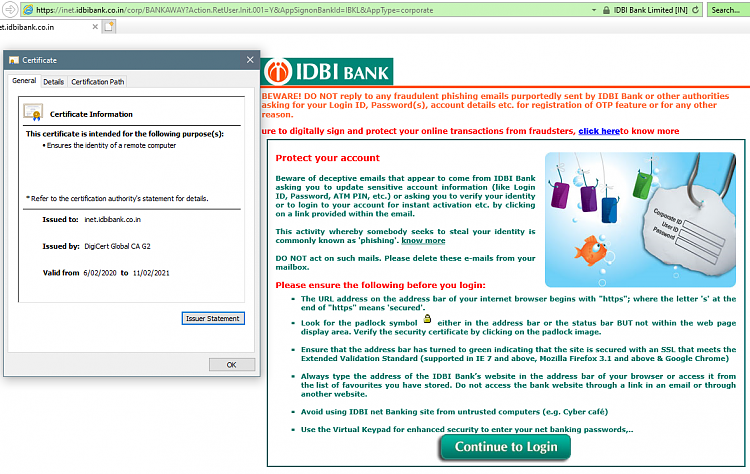Switch to the Certification Path tab

click(x=98, y=82)
